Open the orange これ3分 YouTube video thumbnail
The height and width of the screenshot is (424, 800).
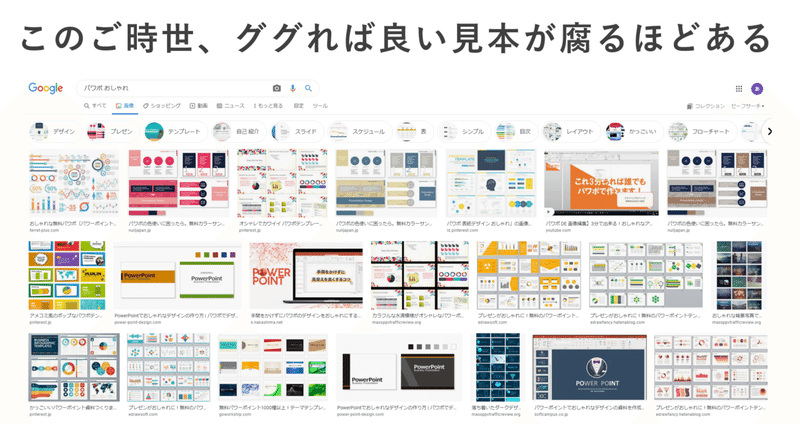[602, 183]
